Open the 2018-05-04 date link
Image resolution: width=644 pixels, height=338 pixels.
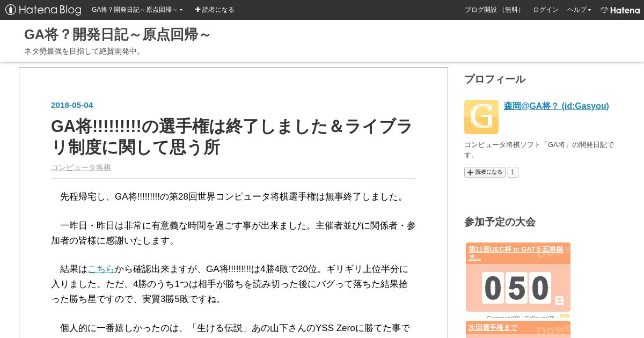tap(72, 105)
